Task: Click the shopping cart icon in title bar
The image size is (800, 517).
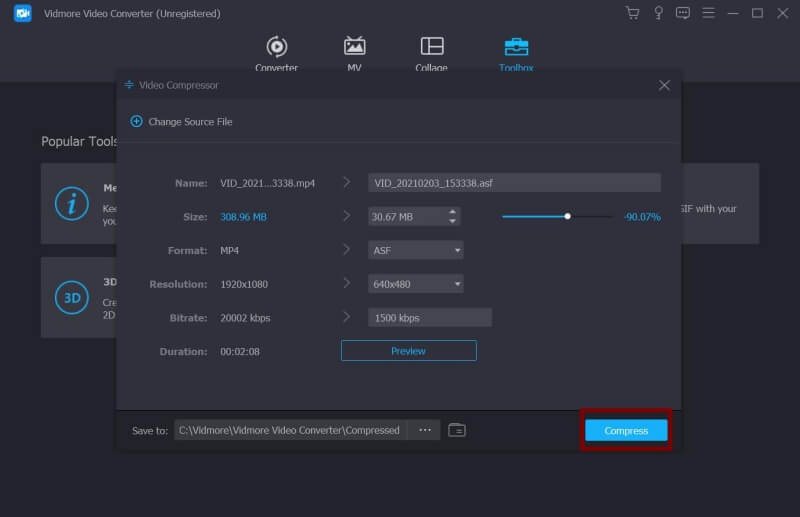Action: [x=632, y=13]
